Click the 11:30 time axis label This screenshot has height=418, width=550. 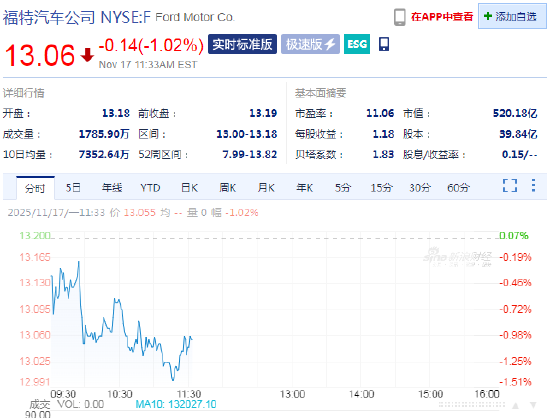(189, 394)
